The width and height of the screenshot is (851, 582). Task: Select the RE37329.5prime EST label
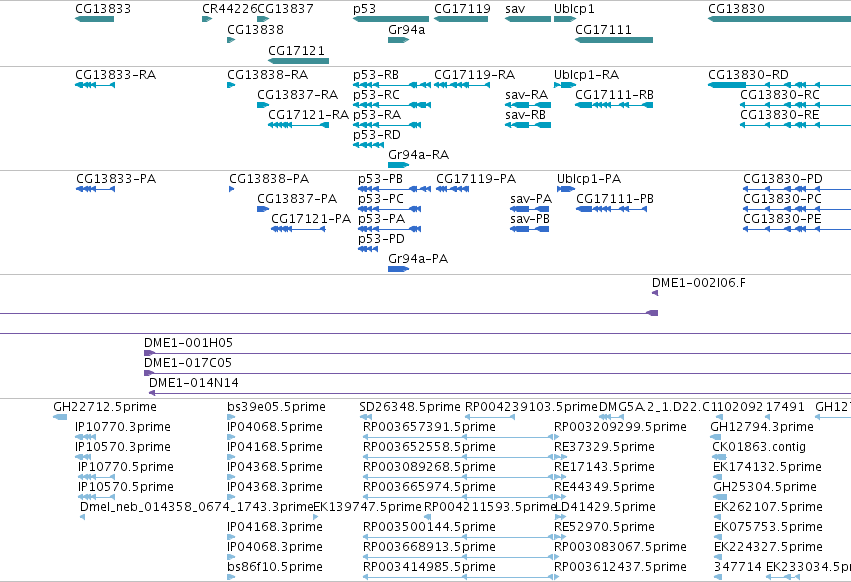(x=604, y=447)
